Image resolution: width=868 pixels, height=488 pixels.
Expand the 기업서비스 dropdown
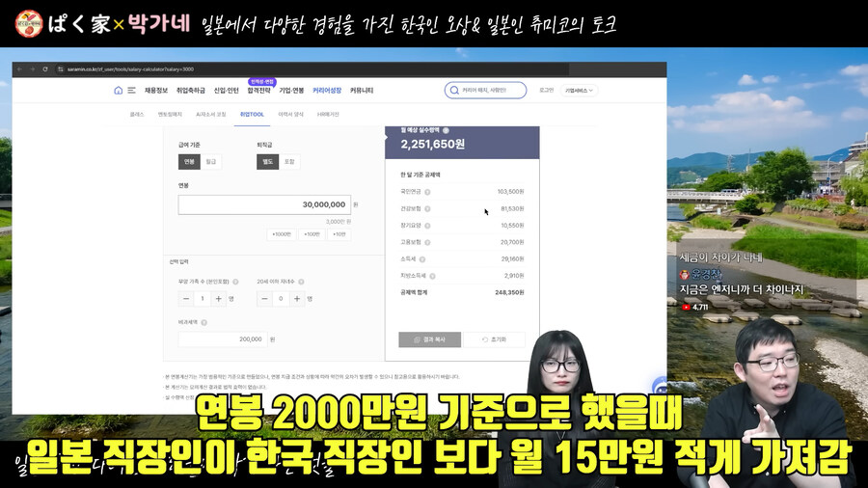579,91
